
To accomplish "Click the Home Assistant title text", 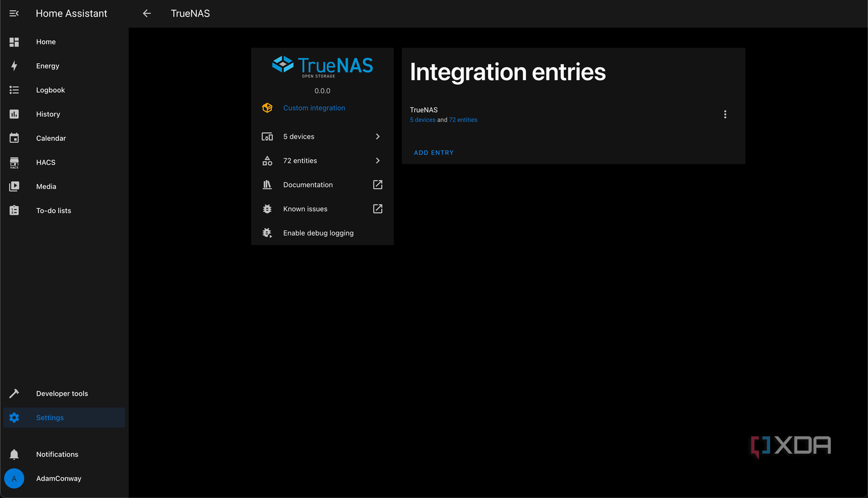I will pyautogui.click(x=71, y=14).
